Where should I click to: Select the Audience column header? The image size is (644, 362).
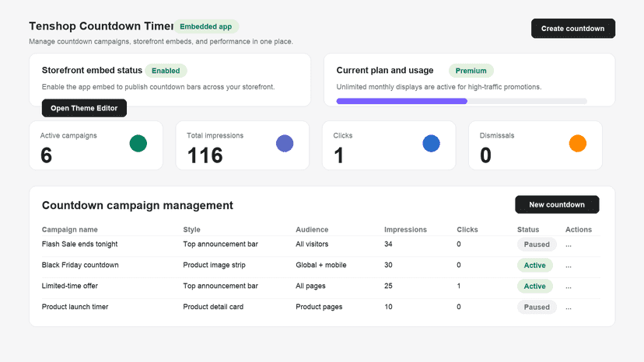tap(312, 229)
